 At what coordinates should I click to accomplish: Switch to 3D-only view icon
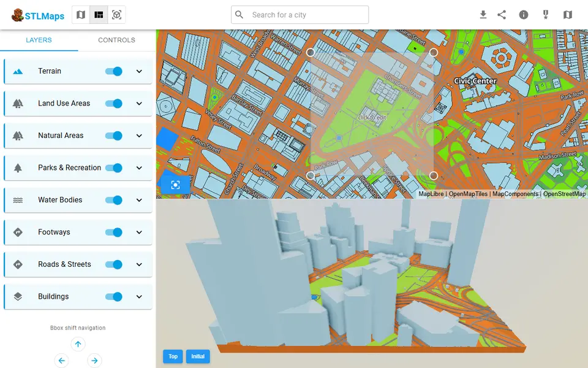[x=116, y=15]
